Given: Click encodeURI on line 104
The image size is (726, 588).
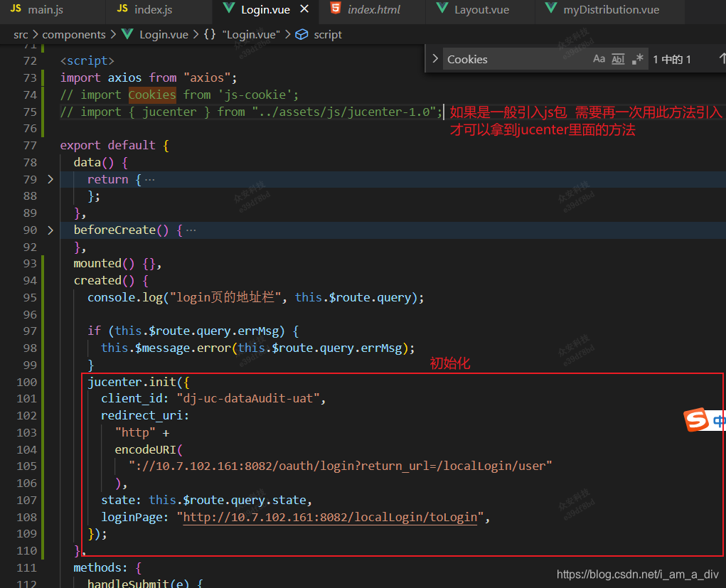Looking at the screenshot, I should point(145,449).
